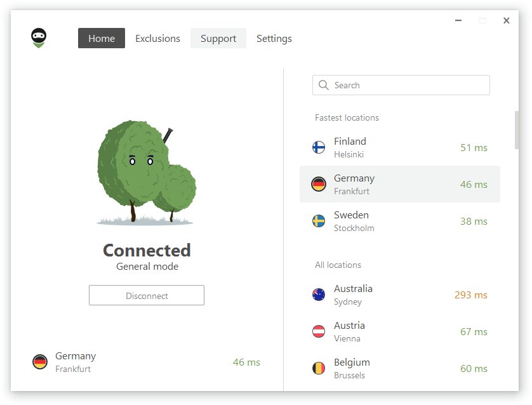The width and height of the screenshot is (532, 405).
Task: Click the General mode label
Action: 147,267
